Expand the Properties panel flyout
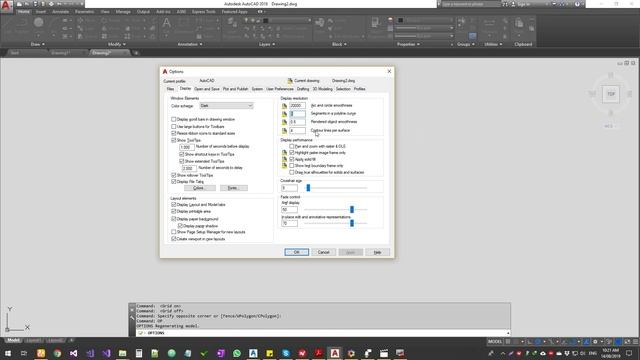 pyautogui.click(x=409, y=44)
